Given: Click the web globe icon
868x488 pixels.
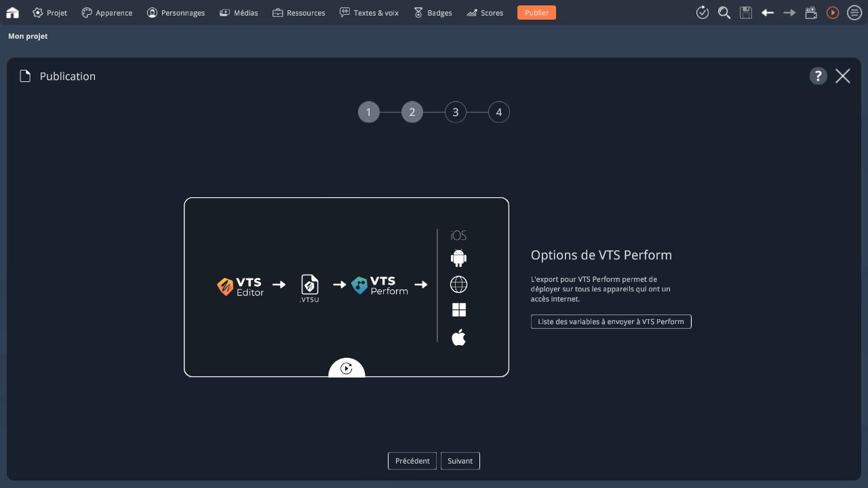Looking at the screenshot, I should (x=458, y=284).
